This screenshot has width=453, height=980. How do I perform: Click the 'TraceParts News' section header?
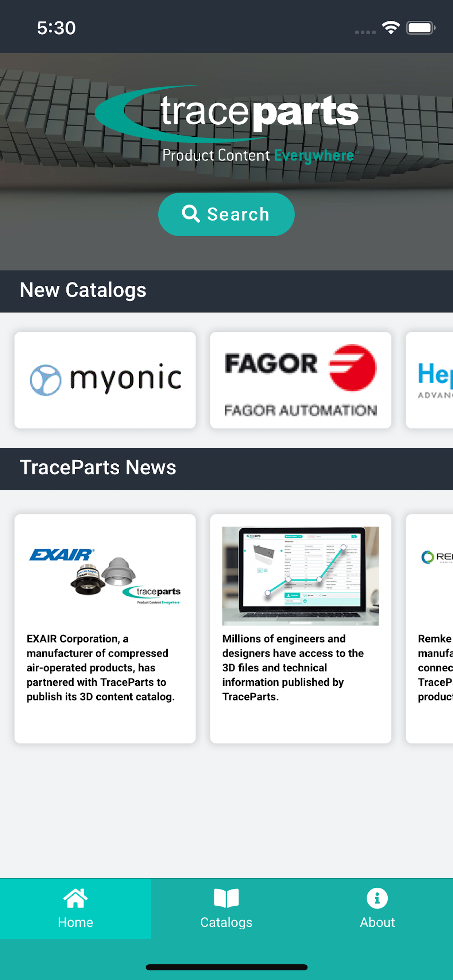coord(226,468)
